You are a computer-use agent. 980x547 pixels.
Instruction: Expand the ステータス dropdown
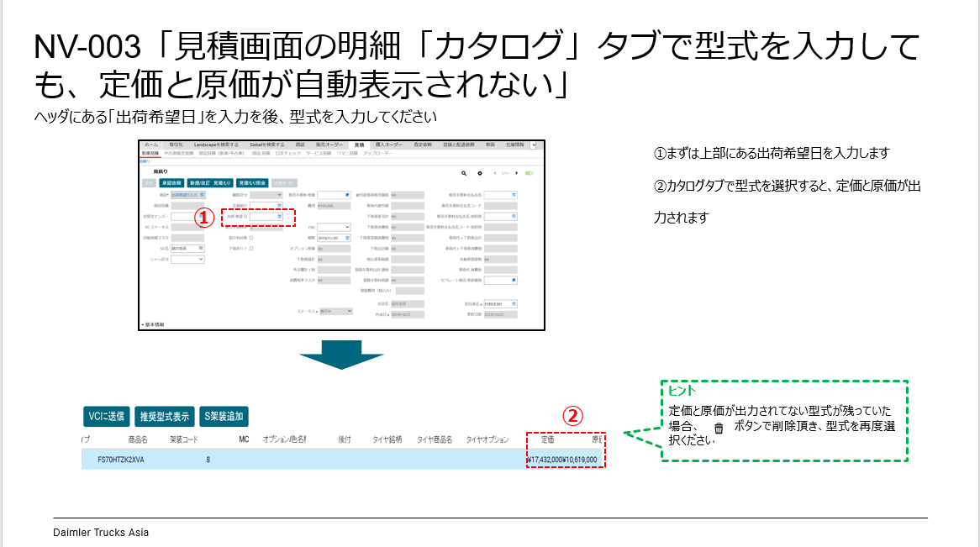point(349,311)
